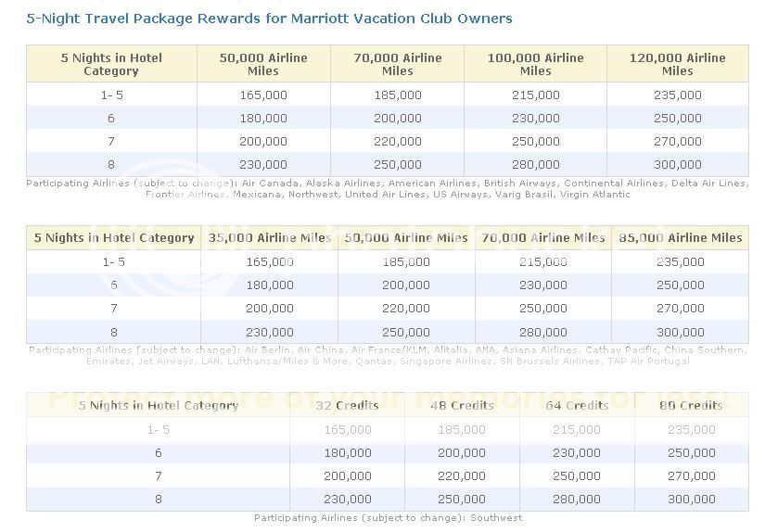This screenshot has width=778, height=532.
Task: Select 300,000 cell under 85,000 Airline Miles
Action: coord(680,332)
